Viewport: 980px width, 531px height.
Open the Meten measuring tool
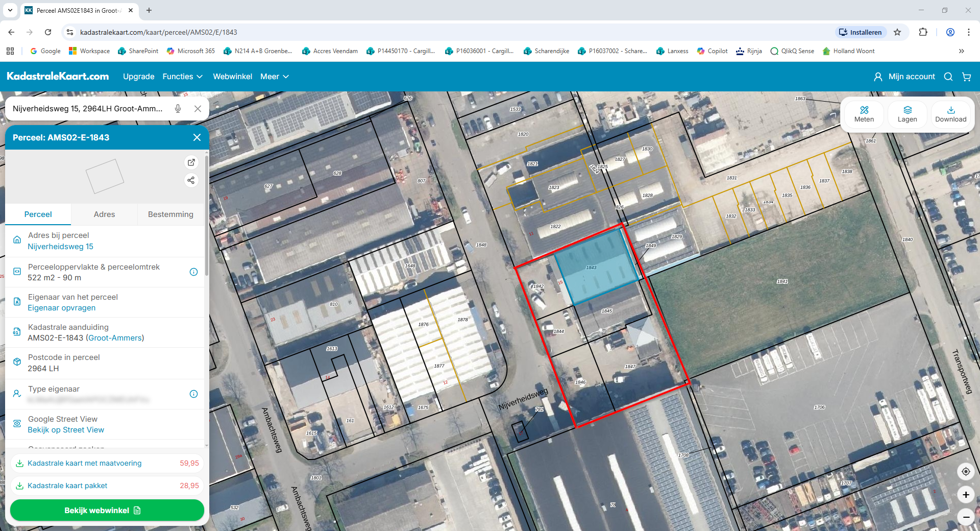pyautogui.click(x=864, y=114)
